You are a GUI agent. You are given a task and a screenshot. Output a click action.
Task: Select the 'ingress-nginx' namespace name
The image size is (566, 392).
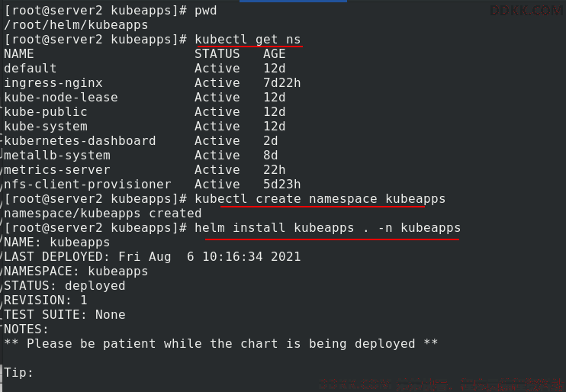pyautogui.click(x=53, y=83)
